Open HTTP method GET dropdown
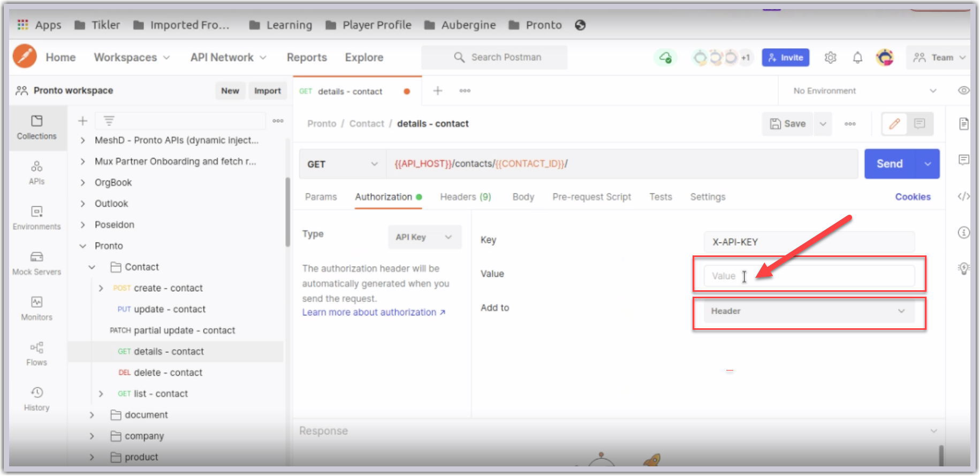 click(343, 164)
